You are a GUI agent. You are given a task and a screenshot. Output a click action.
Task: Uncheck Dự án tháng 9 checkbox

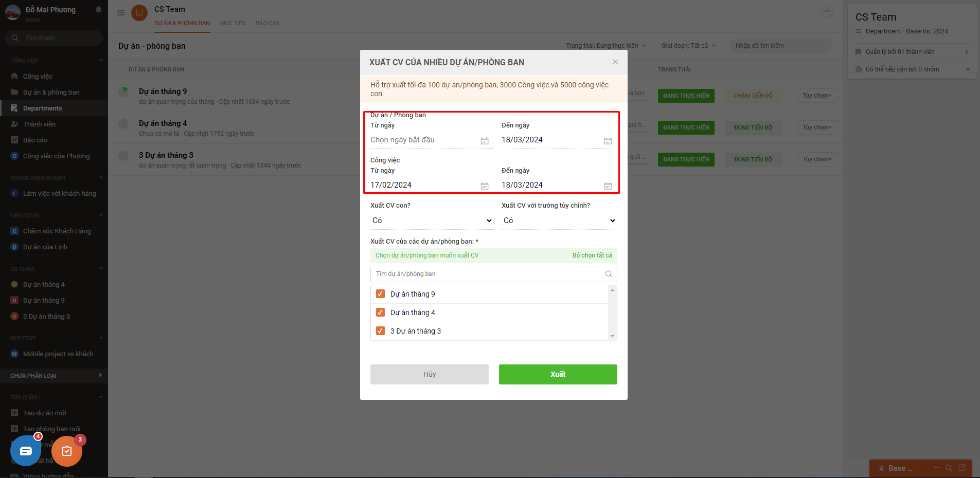click(x=380, y=294)
